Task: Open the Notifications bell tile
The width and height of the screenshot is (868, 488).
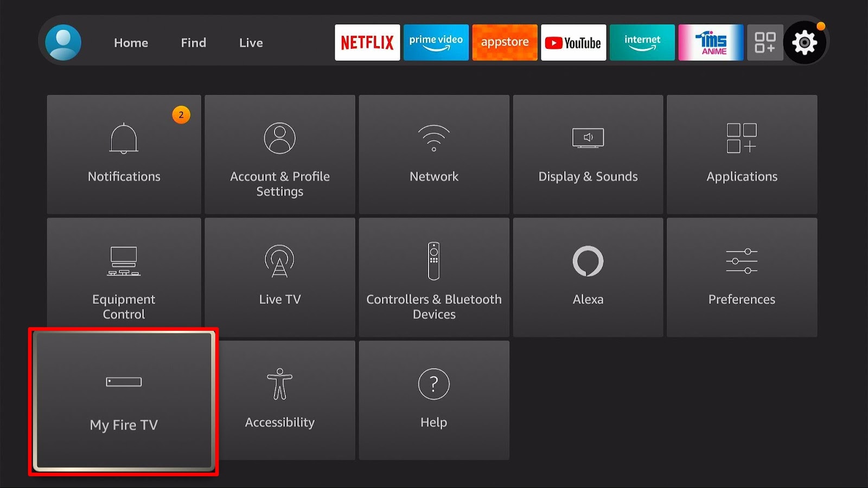Action: point(124,155)
